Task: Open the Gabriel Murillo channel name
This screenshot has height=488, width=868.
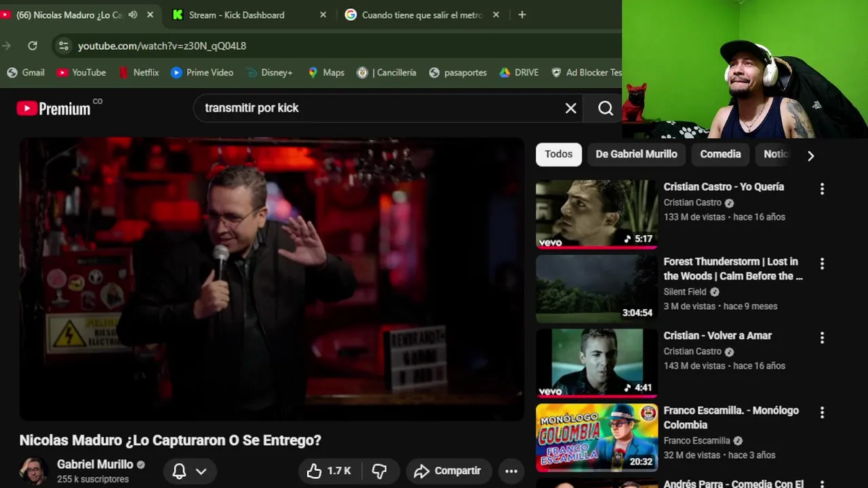Action: pyautogui.click(x=95, y=464)
